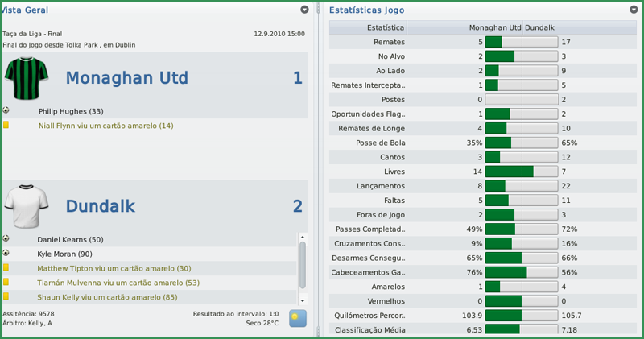Click the goal ball icon beside Philip Hughes
Image resolution: width=644 pixels, height=339 pixels.
click(x=6, y=111)
